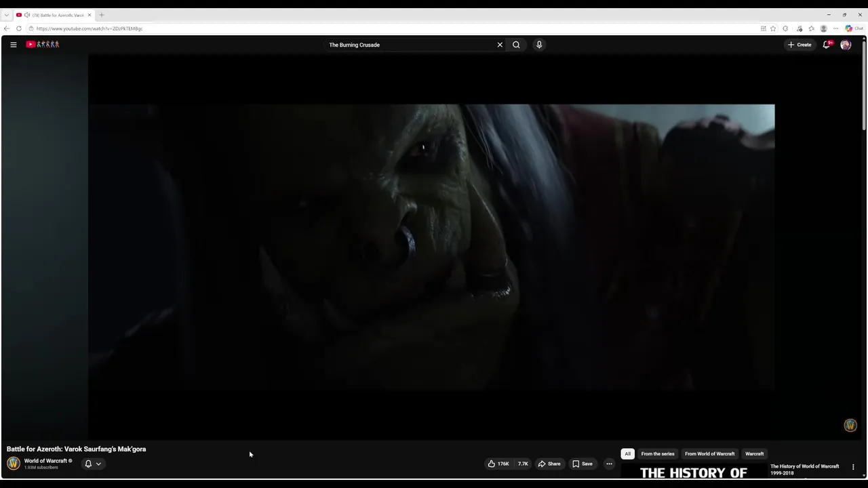Start voice search with microphone
The image size is (868, 488).
pos(539,45)
